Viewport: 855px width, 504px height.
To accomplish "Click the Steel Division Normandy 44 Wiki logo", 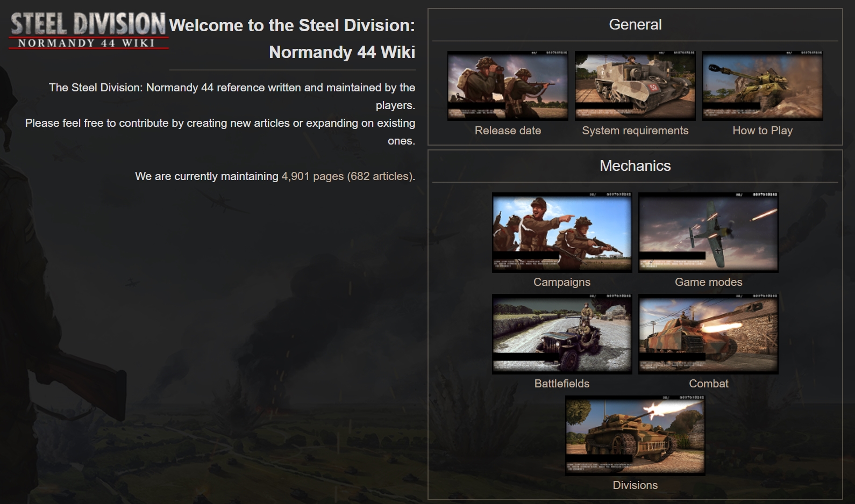I will (89, 31).
